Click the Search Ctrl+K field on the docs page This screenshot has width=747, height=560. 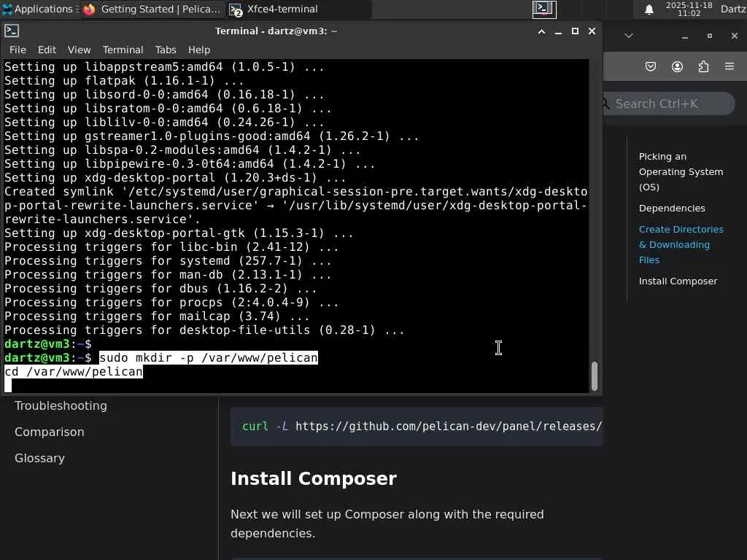(669, 104)
